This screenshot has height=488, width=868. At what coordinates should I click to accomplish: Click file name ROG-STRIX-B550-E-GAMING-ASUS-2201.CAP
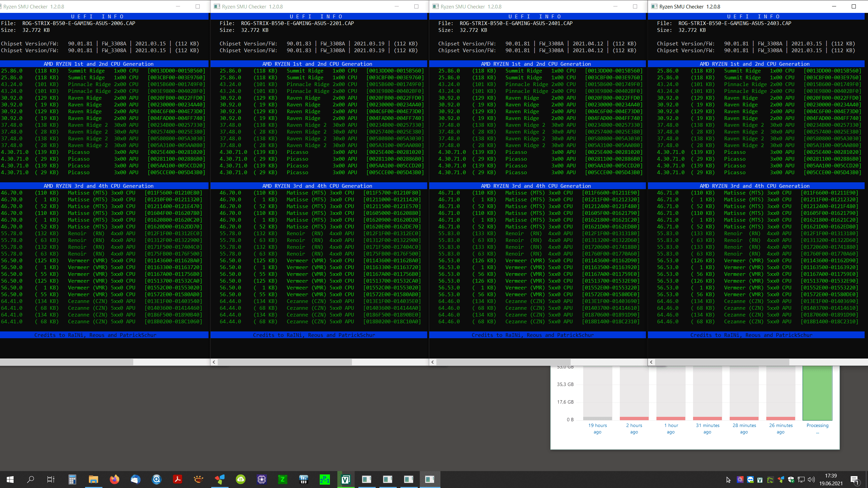(297, 23)
